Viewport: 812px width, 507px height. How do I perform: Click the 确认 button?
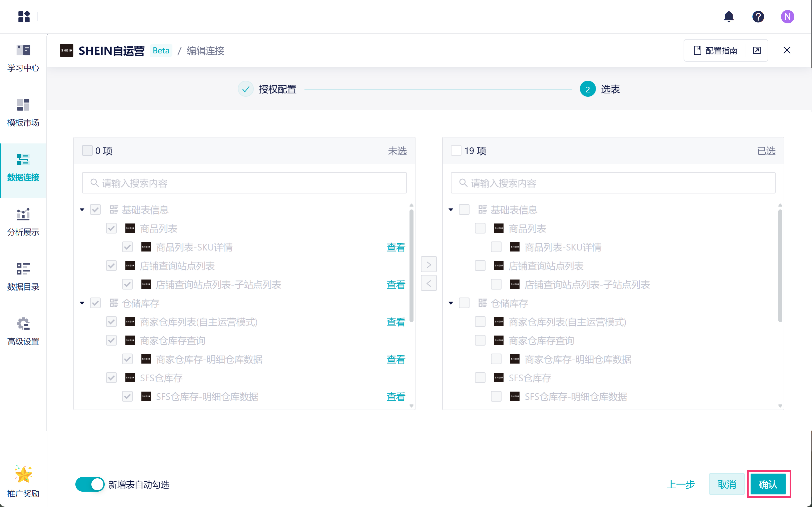[768, 484]
